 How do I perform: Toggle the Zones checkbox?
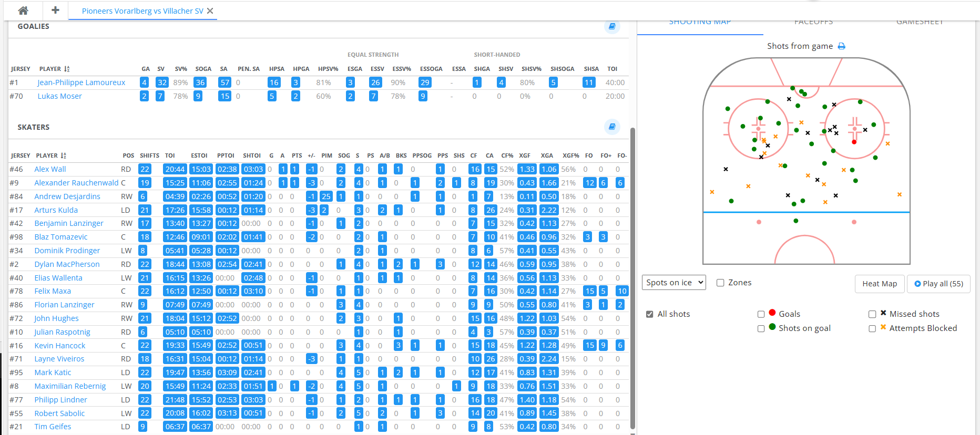(720, 283)
